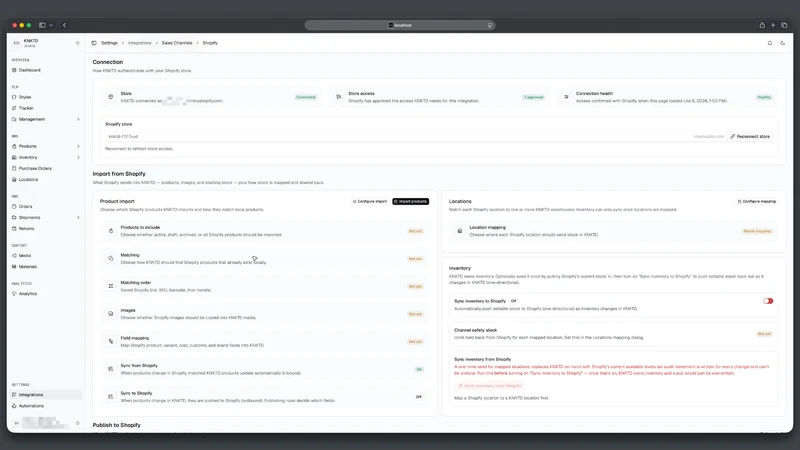
Task: Collapse the sidebar via breadcrumb panel icon
Action: pos(94,43)
